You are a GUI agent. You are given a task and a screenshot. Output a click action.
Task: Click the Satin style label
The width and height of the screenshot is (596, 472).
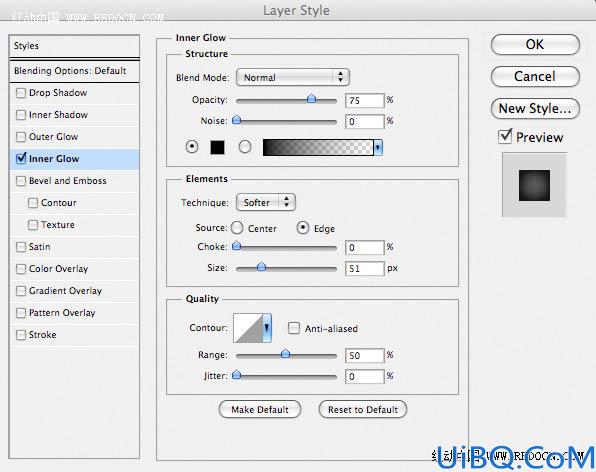[40, 247]
